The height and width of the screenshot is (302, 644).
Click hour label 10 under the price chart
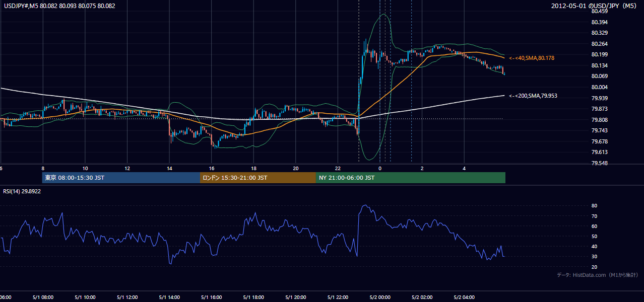(x=85, y=168)
